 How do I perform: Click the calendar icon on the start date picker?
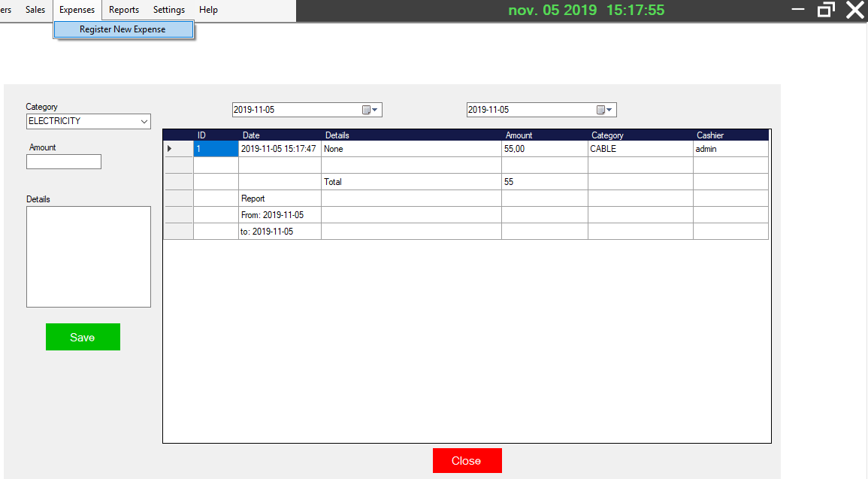[x=367, y=109]
